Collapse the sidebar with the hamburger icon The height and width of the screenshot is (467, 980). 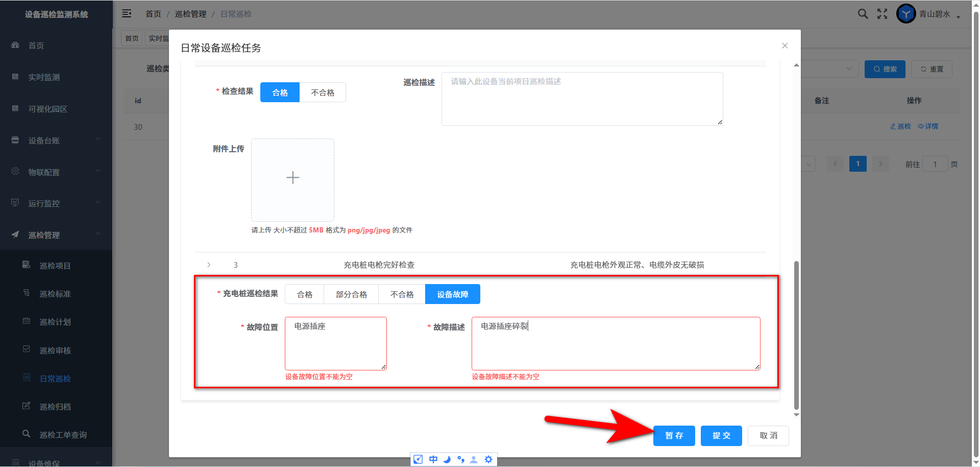tap(127, 14)
